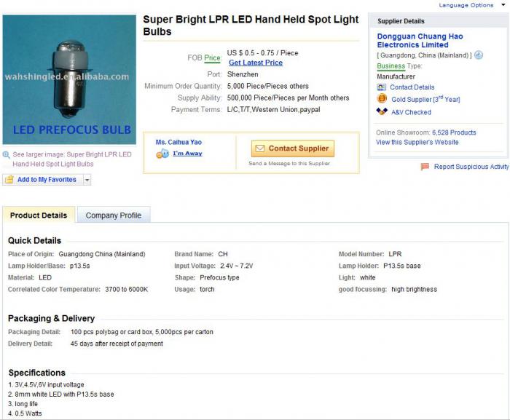
Task: Click the A&V Checked handshake icon
Action: coord(382,112)
